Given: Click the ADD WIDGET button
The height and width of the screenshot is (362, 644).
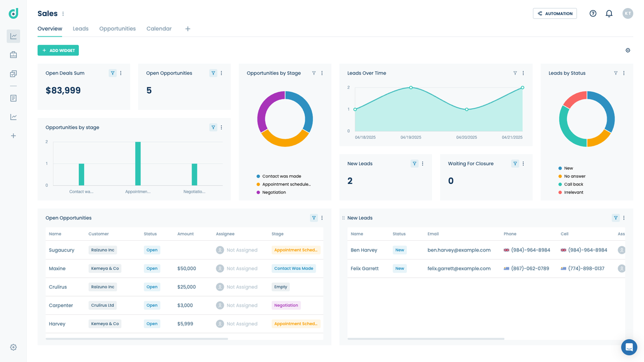Looking at the screenshot, I should [58, 50].
